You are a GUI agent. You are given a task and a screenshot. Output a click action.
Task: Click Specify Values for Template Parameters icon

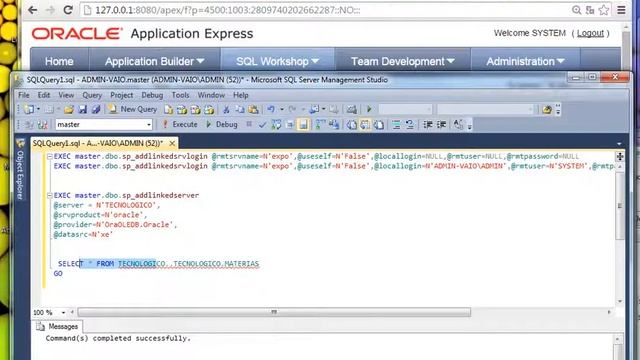coord(458,125)
